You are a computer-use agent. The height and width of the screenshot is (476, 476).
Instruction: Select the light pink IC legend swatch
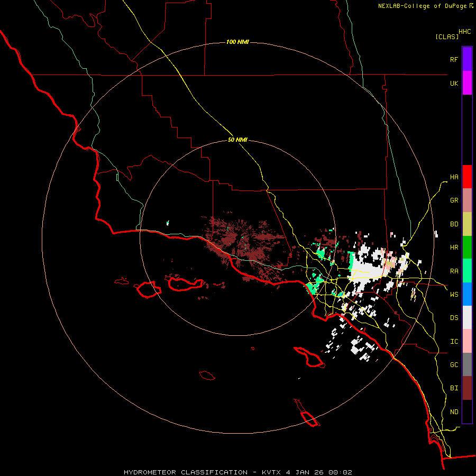(x=467, y=341)
